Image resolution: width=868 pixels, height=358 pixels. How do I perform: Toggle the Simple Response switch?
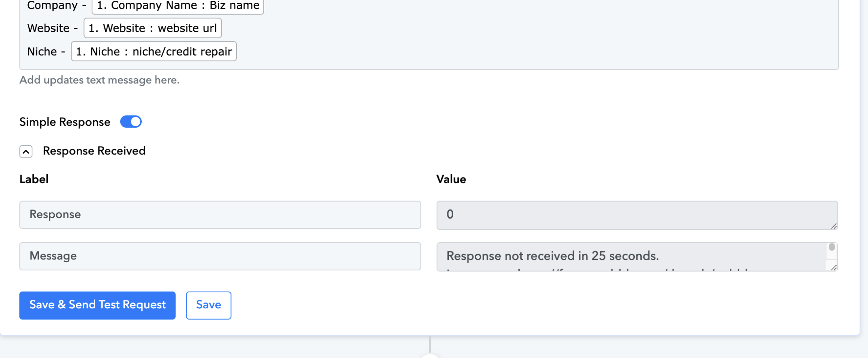coord(131,122)
